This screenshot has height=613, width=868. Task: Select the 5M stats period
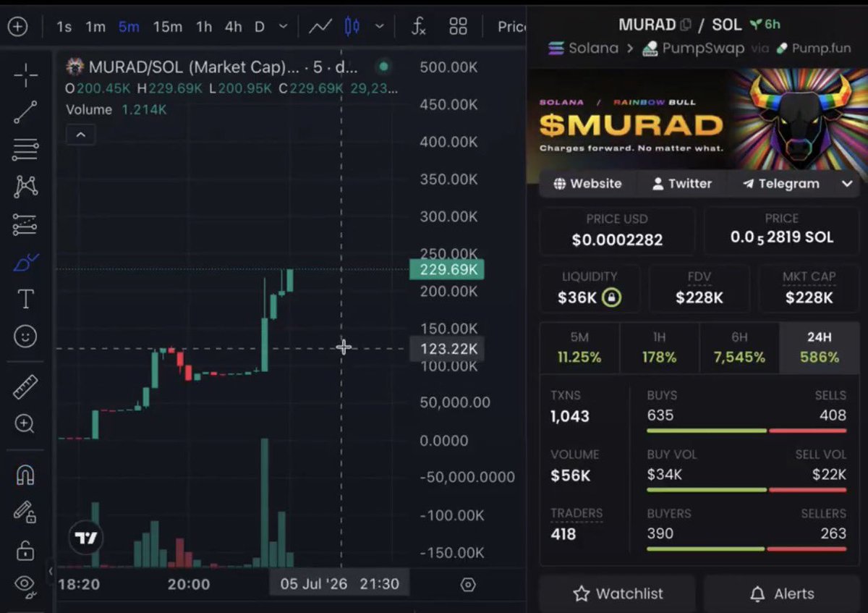(579, 348)
